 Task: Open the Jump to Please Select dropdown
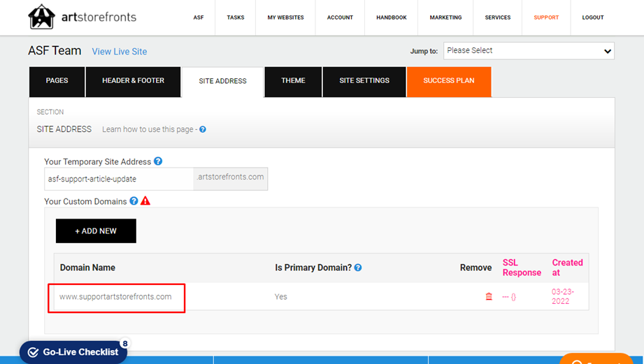[x=529, y=51]
